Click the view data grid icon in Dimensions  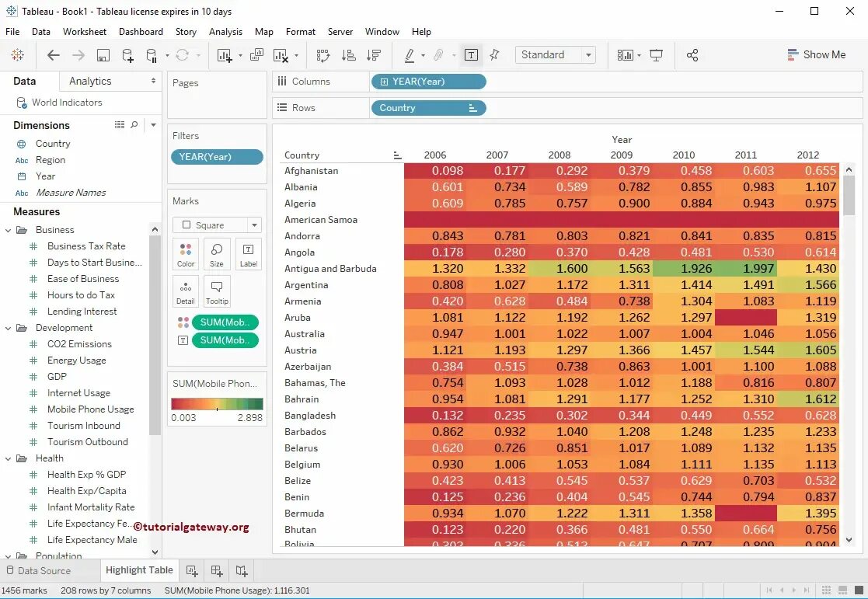tap(119, 125)
